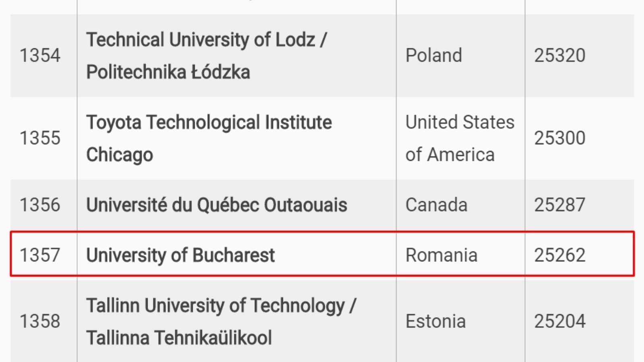Click the United States of America cell
This screenshot has height=362, width=644.
460,138
